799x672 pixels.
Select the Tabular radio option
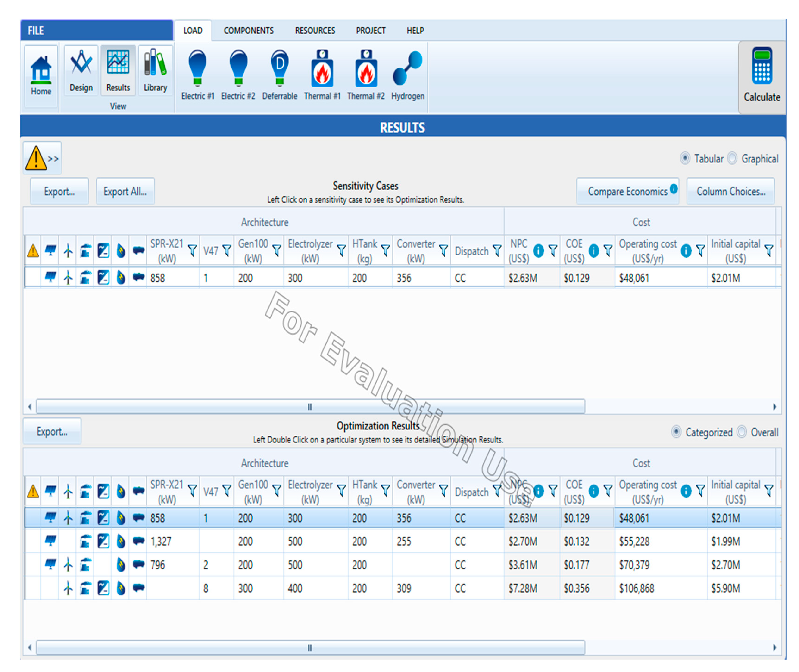[x=685, y=158]
